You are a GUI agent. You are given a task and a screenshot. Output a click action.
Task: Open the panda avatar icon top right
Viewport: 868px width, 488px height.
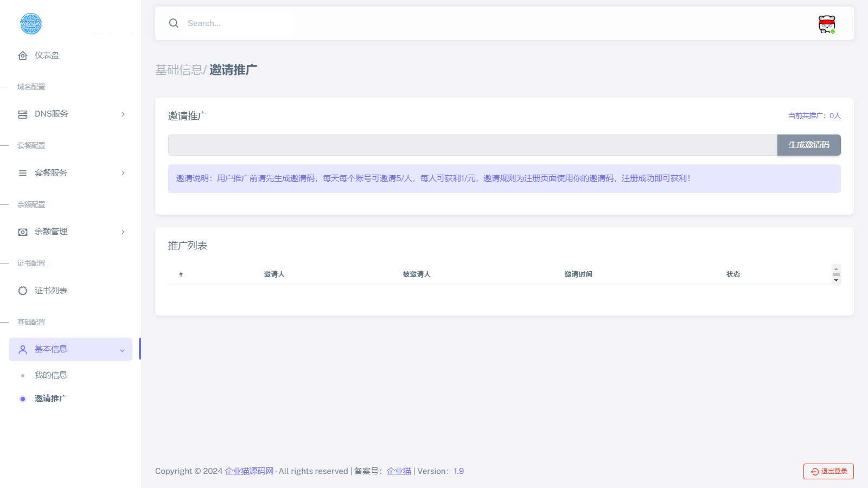[826, 23]
